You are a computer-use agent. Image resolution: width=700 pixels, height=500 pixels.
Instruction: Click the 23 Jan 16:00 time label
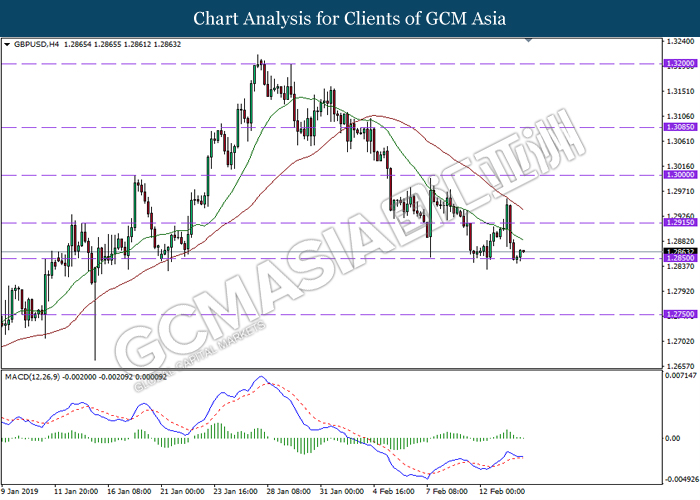pyautogui.click(x=236, y=492)
